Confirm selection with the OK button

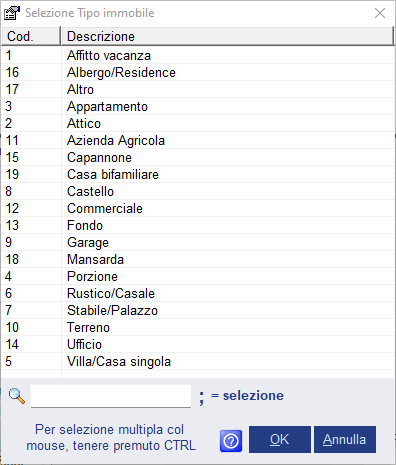pos(280,439)
